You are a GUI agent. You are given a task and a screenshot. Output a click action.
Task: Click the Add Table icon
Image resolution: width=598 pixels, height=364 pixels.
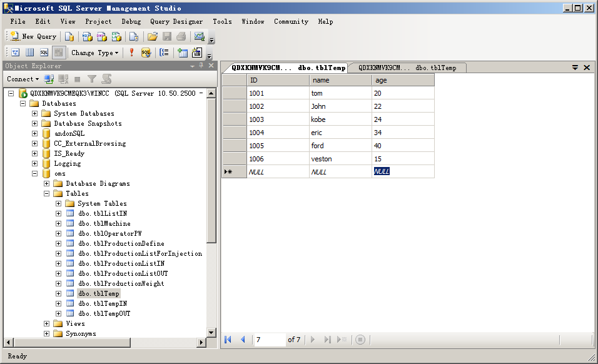pos(183,53)
